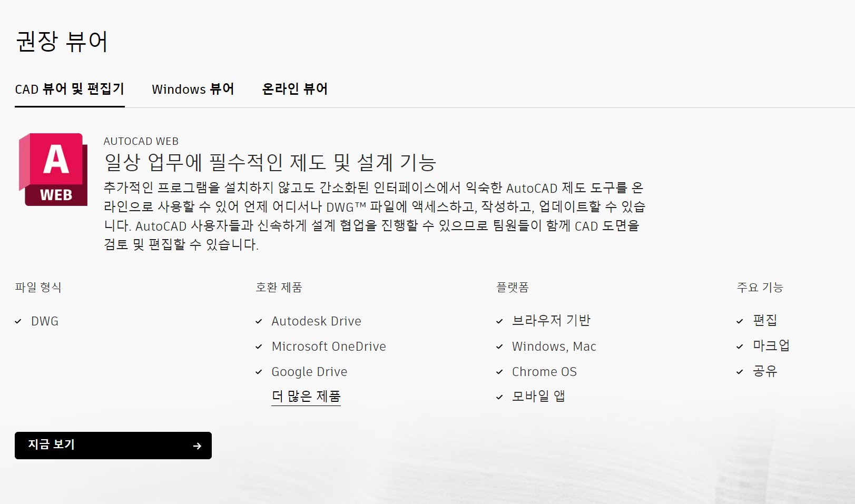Click the 공유 feature entry
Image resolution: width=855 pixels, height=504 pixels.
765,371
